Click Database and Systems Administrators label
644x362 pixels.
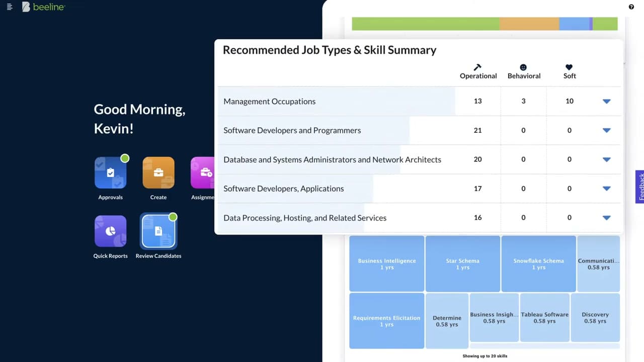[332, 159]
